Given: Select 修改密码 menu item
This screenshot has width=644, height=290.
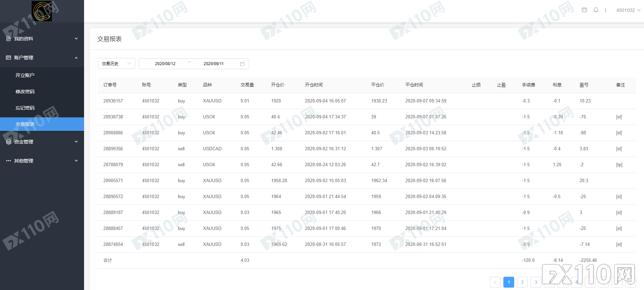Looking at the screenshot, I should click(25, 92).
